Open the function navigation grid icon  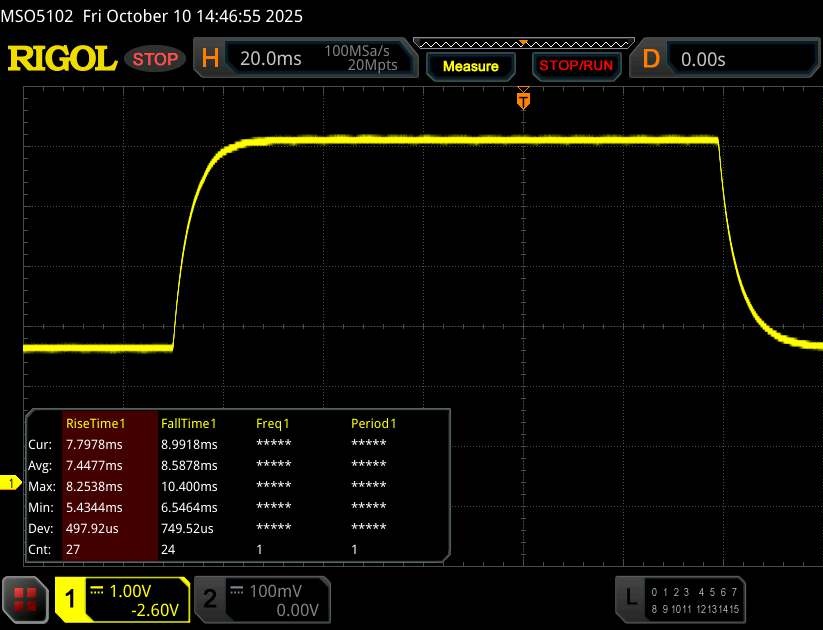point(26,598)
